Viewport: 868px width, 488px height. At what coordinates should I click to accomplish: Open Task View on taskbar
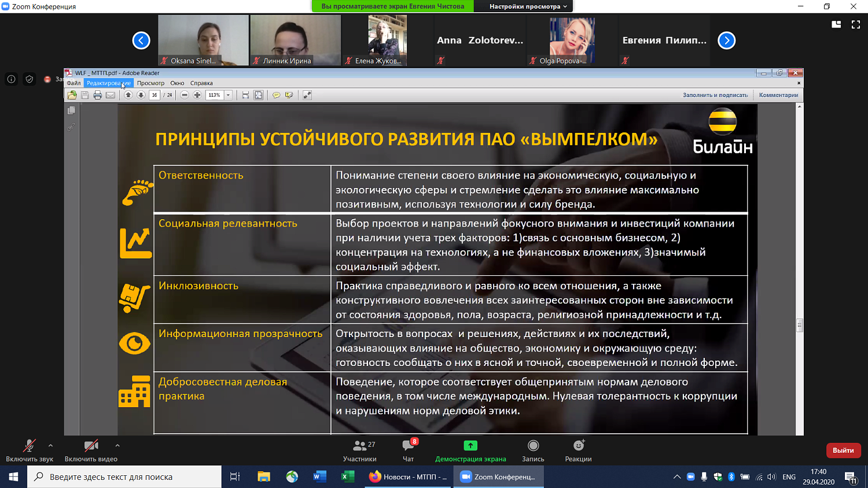pos(235,477)
